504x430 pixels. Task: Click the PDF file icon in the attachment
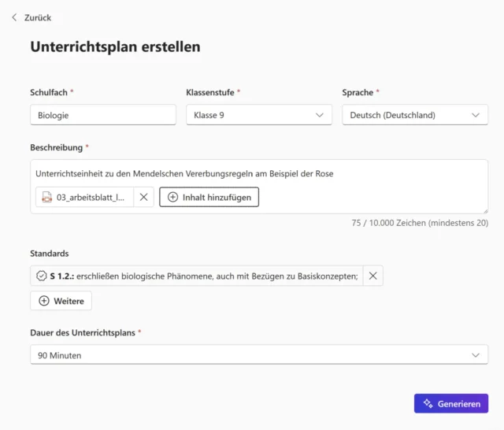(47, 198)
